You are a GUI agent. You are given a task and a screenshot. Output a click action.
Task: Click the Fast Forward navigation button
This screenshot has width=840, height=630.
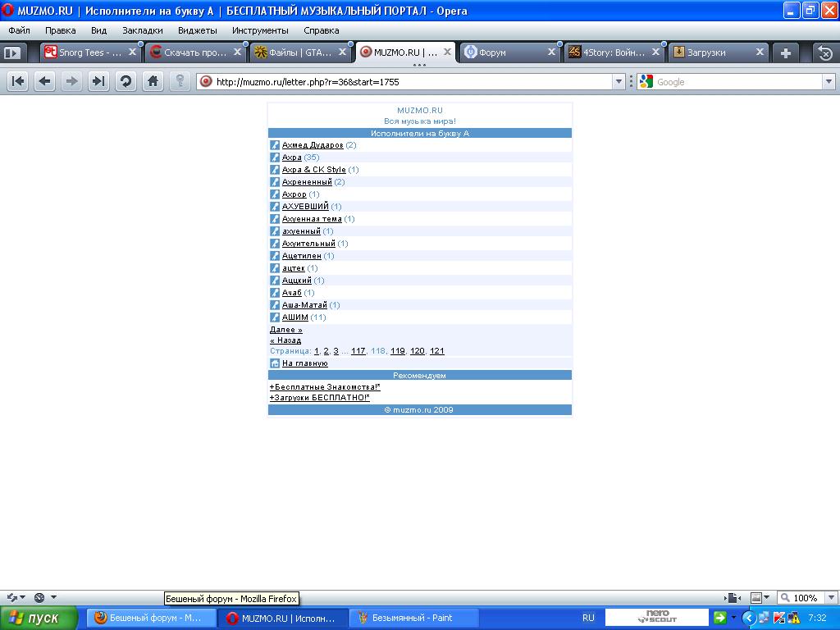click(x=98, y=81)
